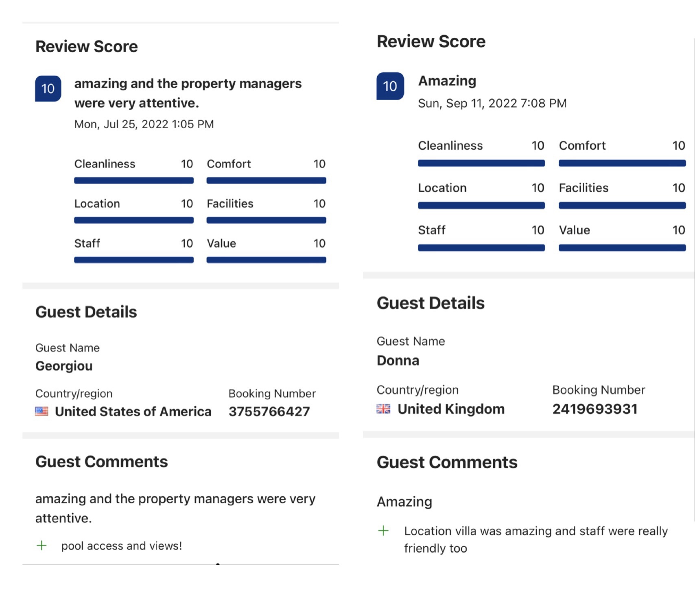The image size is (695, 616).
Task: Click Georgiou's Cleanliness score bar
Action: 133,180
